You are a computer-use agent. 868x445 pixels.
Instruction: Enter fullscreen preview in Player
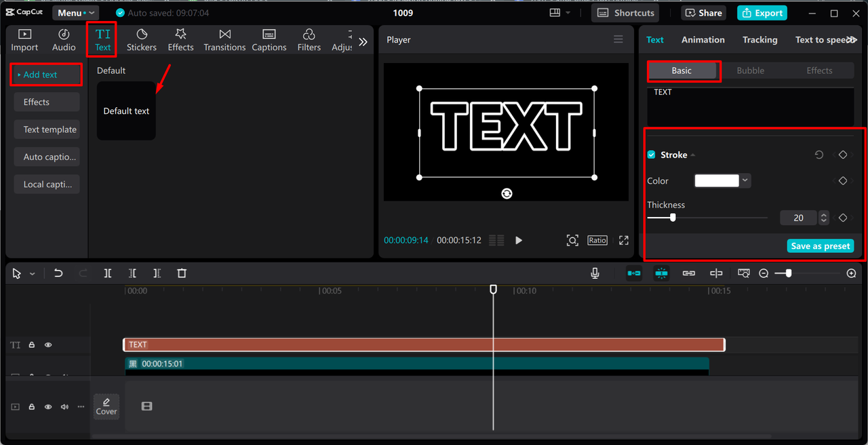coord(624,240)
